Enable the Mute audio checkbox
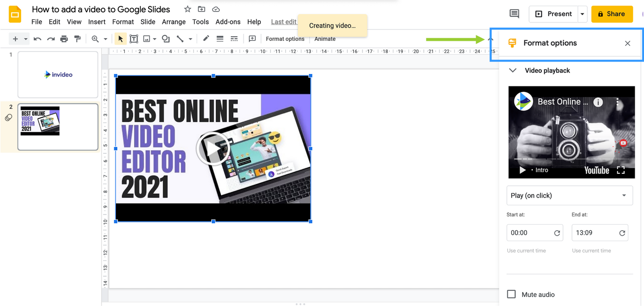The image size is (644, 306). coord(511,294)
